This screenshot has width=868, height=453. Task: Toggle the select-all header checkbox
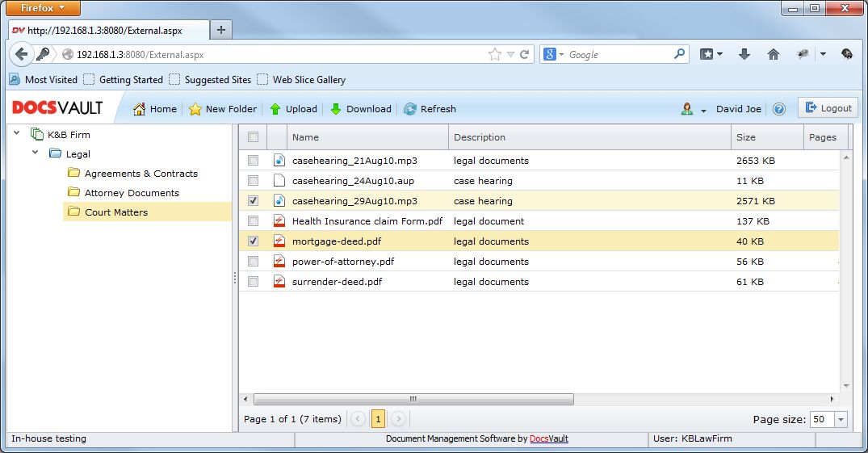pyautogui.click(x=254, y=137)
